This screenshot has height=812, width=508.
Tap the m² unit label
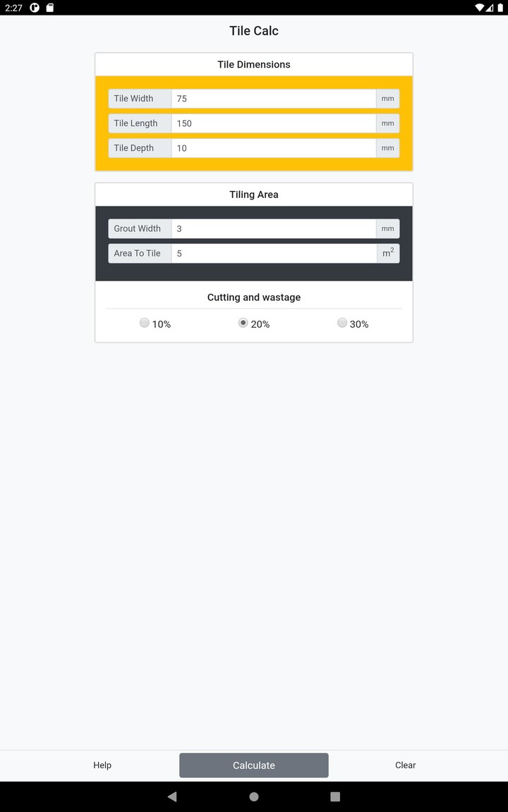(x=388, y=253)
